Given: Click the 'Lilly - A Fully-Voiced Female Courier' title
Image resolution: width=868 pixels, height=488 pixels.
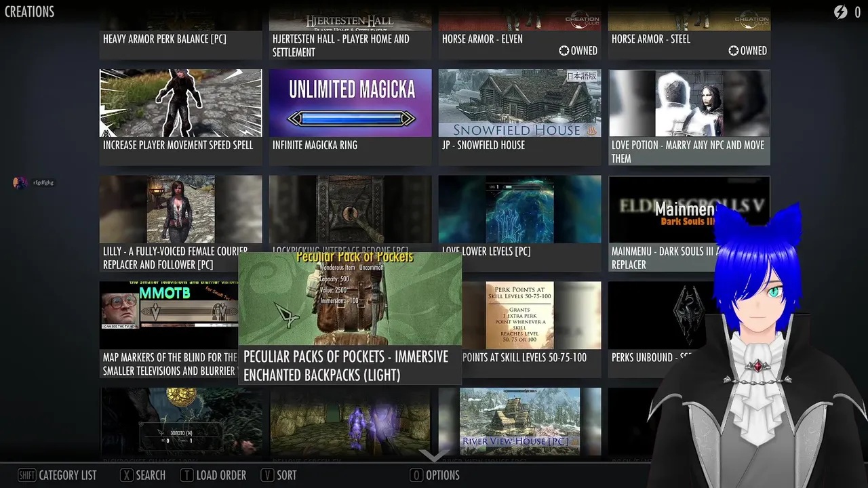Looking at the screenshot, I should point(176,258).
